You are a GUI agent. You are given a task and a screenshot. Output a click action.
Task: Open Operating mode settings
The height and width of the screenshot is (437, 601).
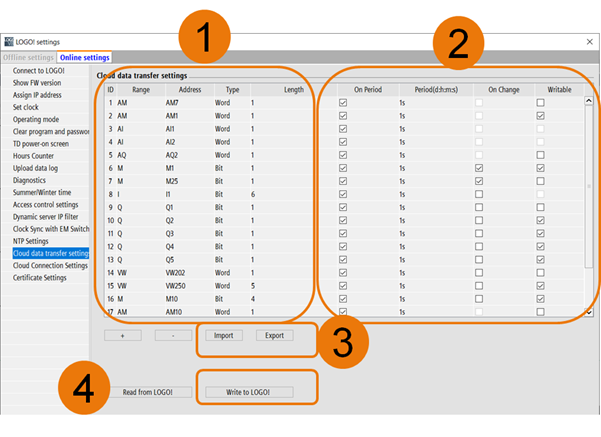(36, 119)
